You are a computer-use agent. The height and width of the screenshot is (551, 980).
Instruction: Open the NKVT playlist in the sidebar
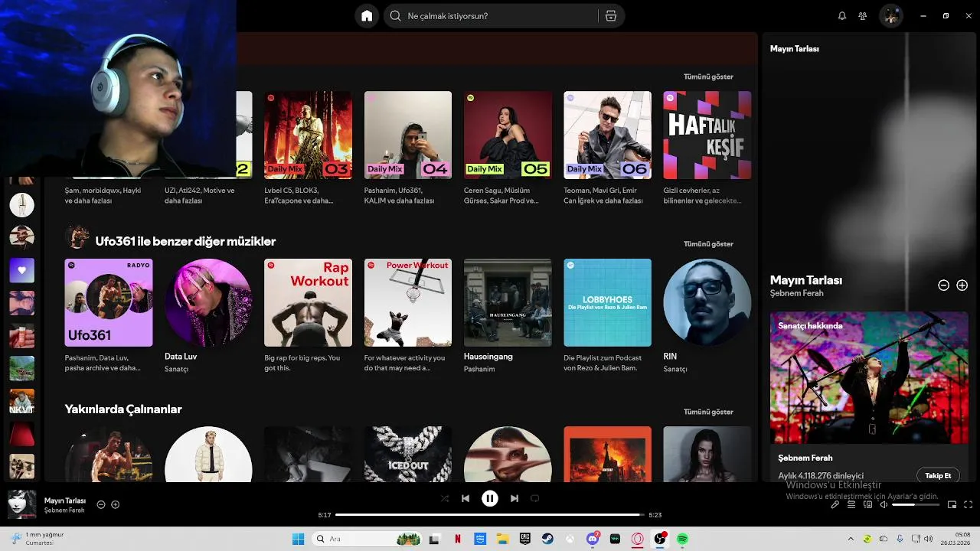point(21,401)
